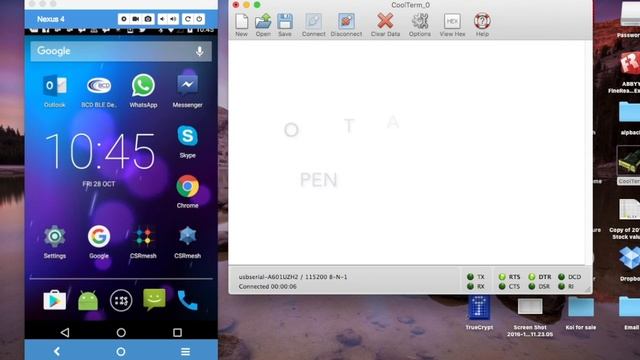Open the green messaging app
640x360 pixels.
[x=154, y=300]
